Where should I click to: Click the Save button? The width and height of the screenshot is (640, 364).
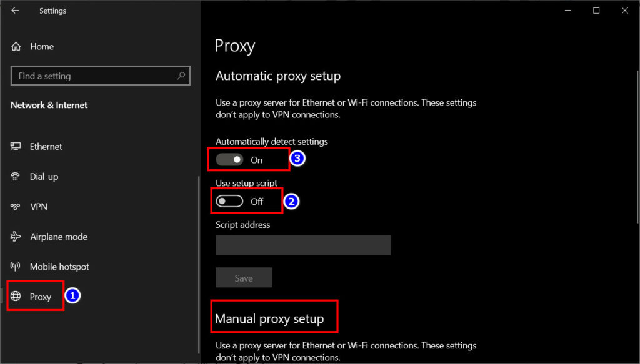244,277
